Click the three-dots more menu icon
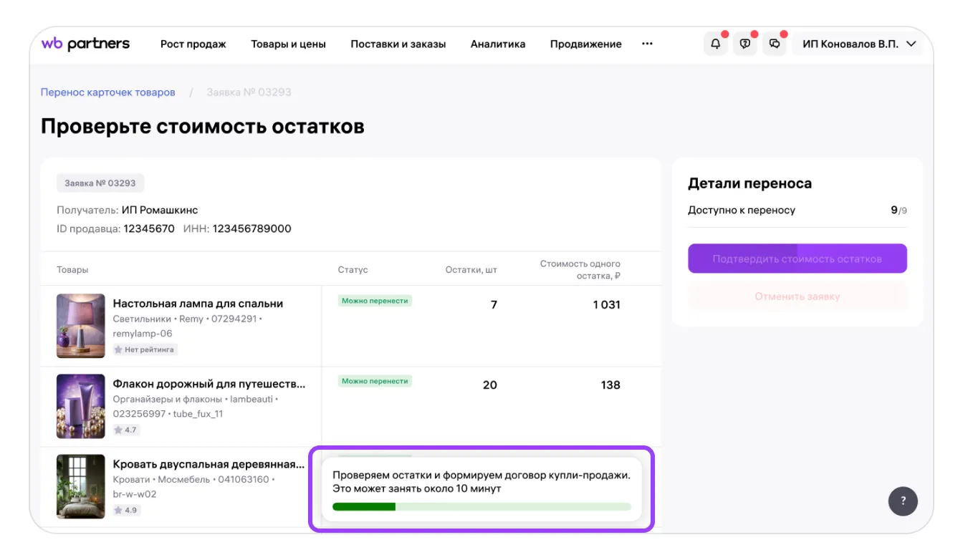This screenshot has width=963, height=560. [x=647, y=44]
